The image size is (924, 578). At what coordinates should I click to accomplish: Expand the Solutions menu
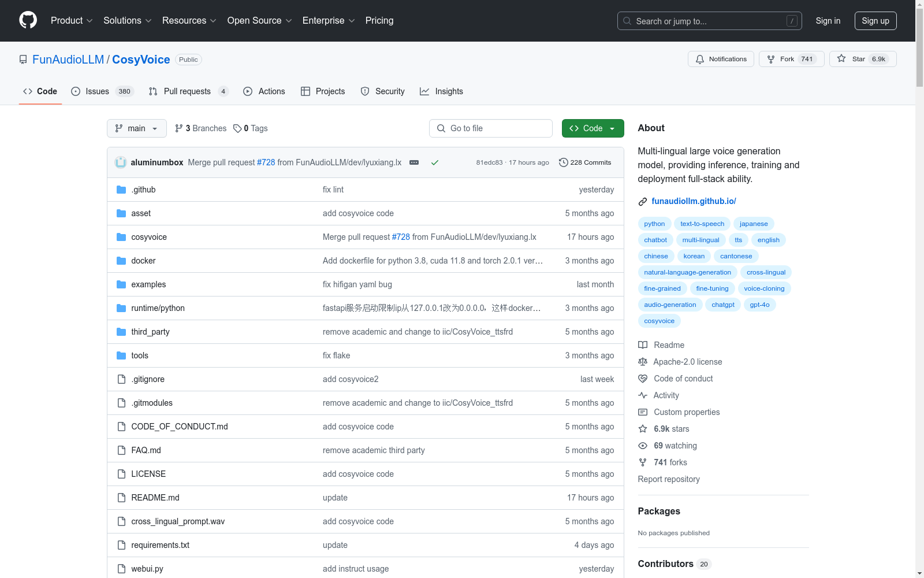click(128, 20)
